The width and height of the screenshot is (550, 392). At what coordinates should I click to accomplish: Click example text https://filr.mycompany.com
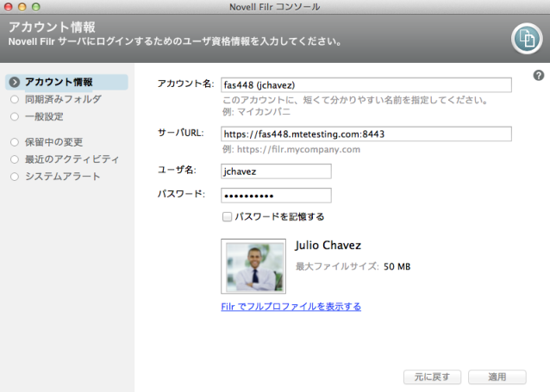pos(298,149)
